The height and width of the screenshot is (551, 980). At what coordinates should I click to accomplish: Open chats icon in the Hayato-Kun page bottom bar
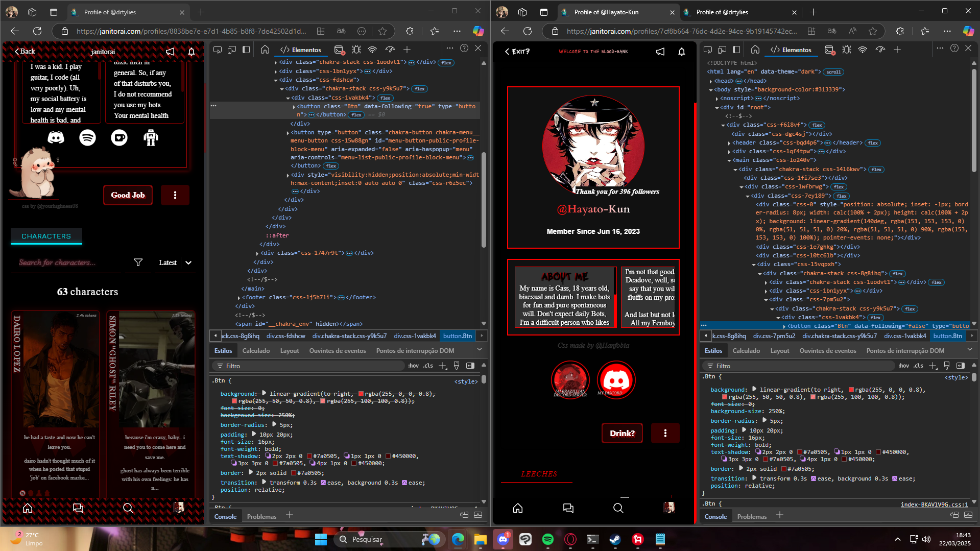[568, 508]
